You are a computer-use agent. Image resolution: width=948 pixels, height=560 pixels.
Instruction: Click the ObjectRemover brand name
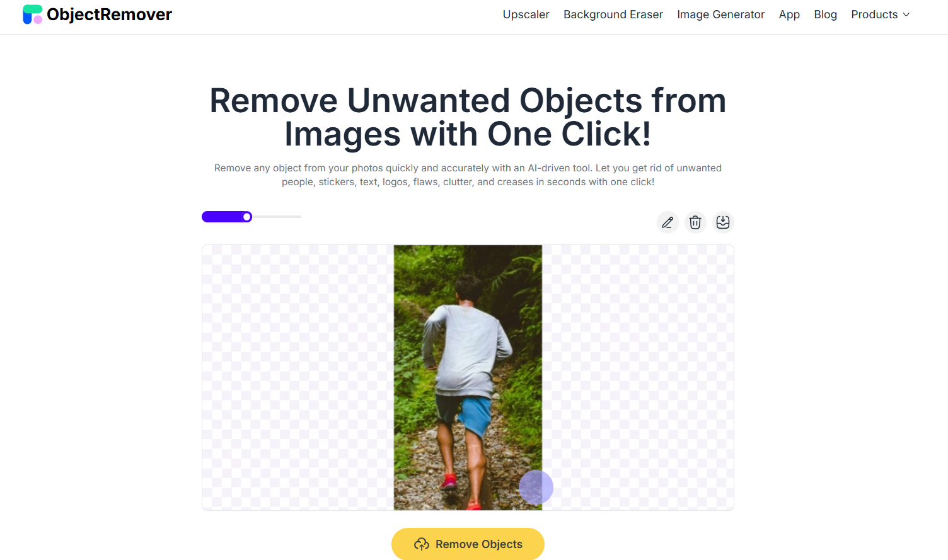(x=109, y=14)
